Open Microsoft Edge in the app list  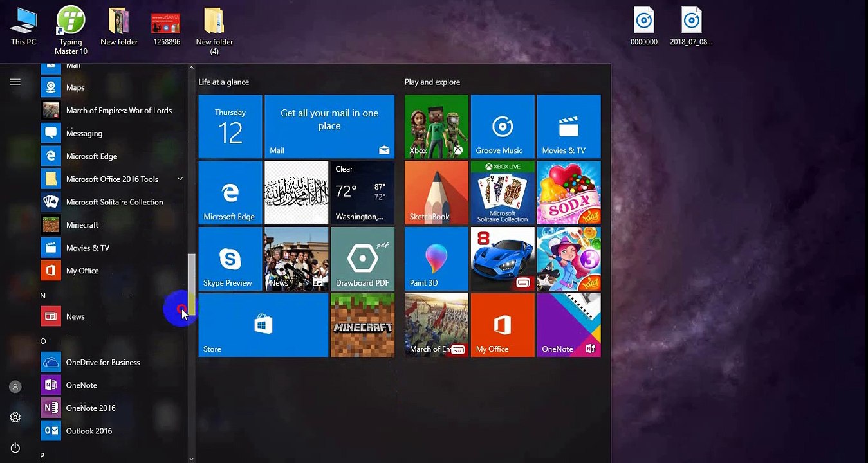pyautogui.click(x=113, y=156)
